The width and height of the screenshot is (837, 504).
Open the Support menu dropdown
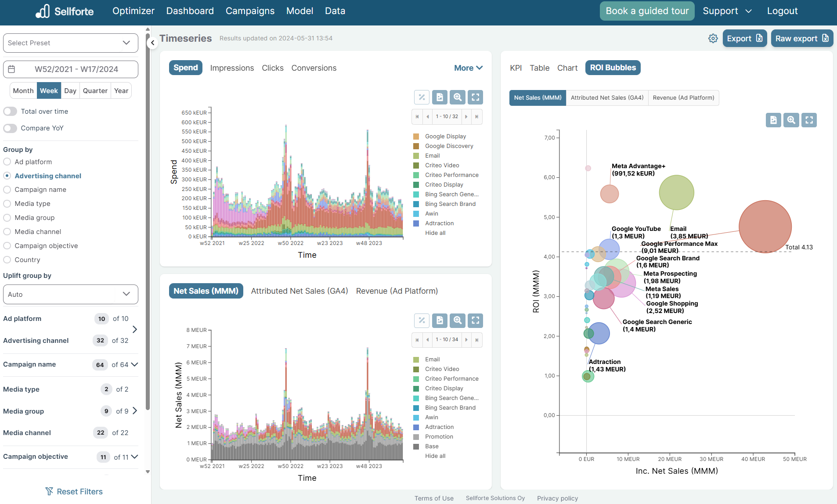[727, 11]
